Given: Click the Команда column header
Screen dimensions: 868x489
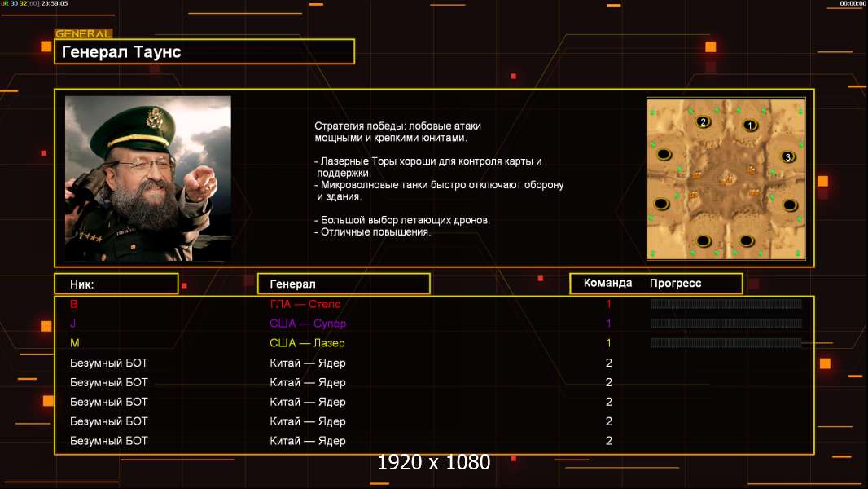Looking at the screenshot, I should coord(607,284).
